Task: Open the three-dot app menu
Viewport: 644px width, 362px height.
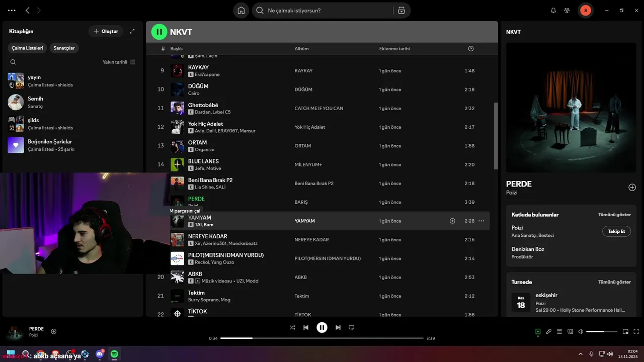Action: click(12, 10)
